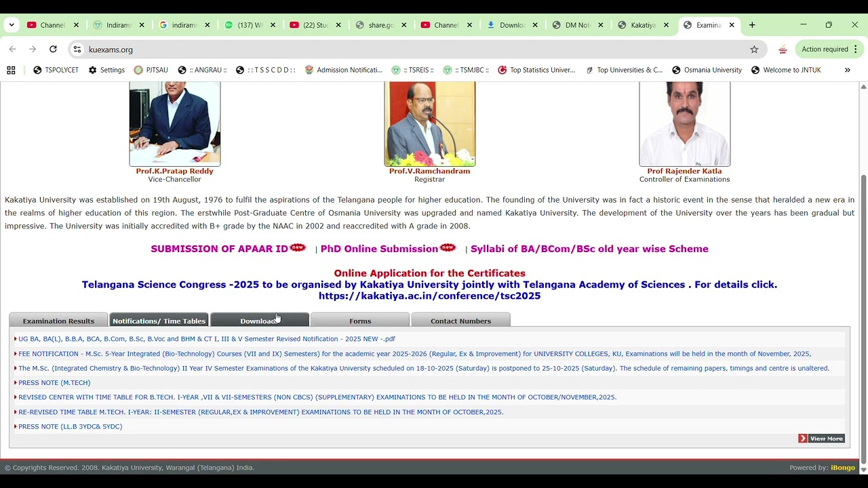Viewport: 868px width, 488px height.
Task: Open PhD Online Submission link
Action: tap(379, 249)
